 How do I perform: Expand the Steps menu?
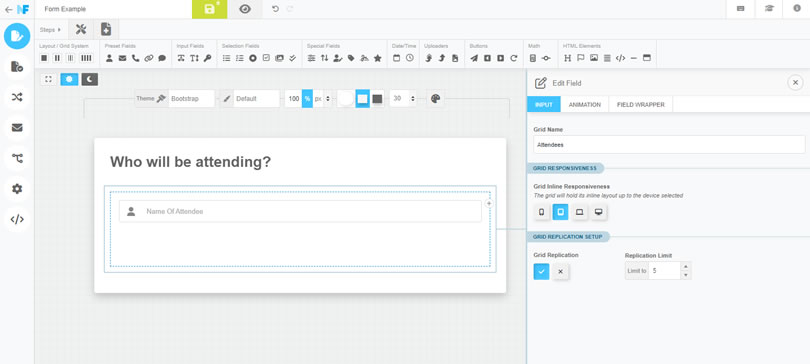50,30
